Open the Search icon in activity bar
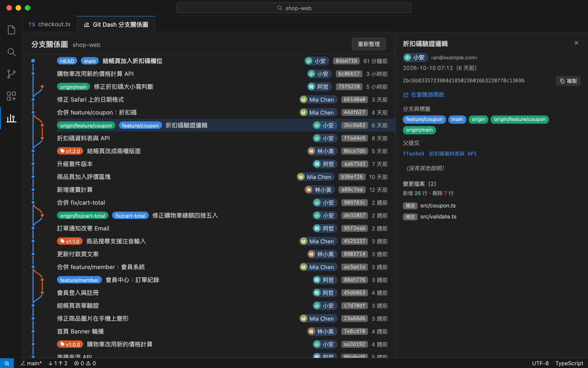 pos(11,52)
